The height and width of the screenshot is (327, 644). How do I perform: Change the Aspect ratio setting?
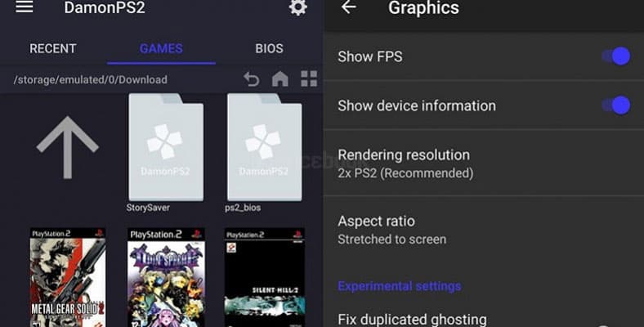point(484,229)
